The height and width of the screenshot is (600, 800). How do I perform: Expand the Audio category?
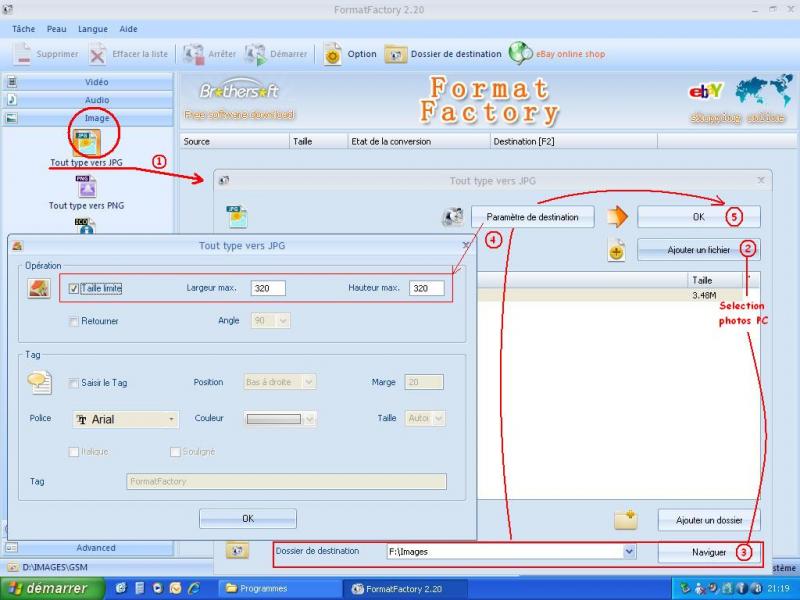pos(88,99)
